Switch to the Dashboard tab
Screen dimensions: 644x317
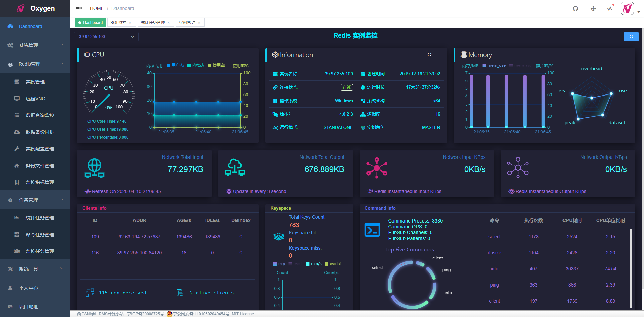90,23
